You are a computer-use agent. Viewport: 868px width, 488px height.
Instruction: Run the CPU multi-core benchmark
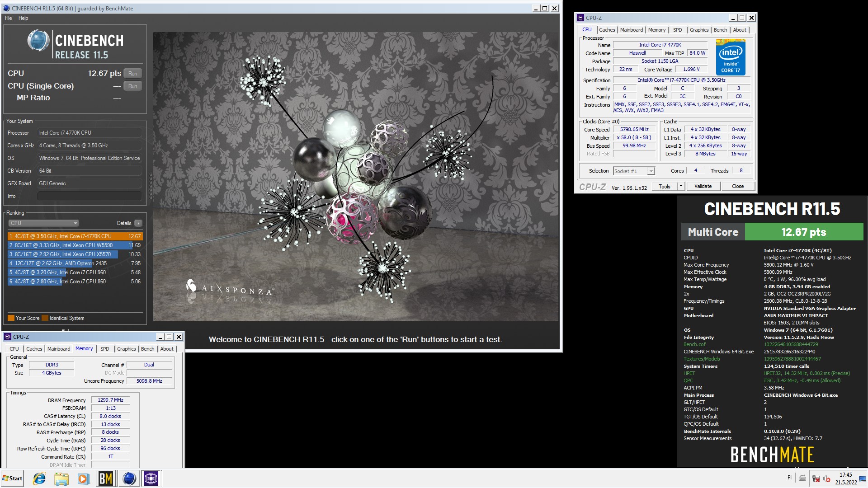click(x=133, y=73)
